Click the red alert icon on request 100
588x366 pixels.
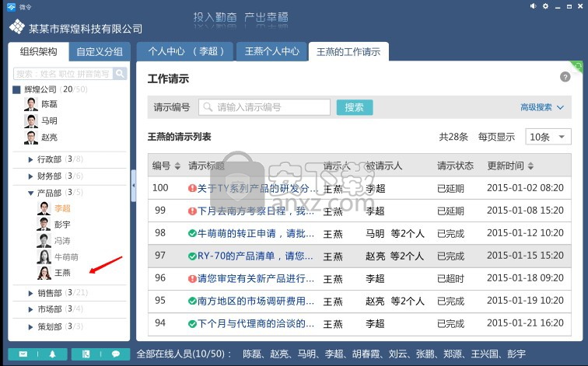click(192, 188)
